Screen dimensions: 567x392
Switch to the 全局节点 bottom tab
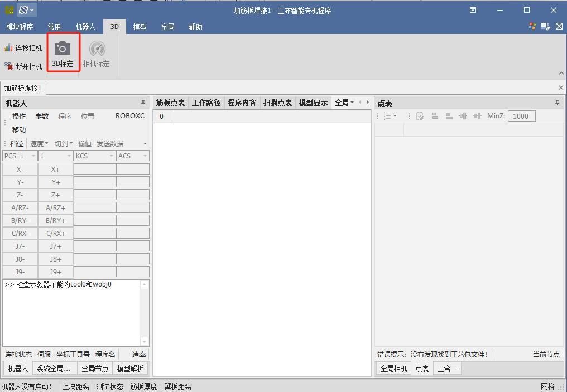[95, 369]
